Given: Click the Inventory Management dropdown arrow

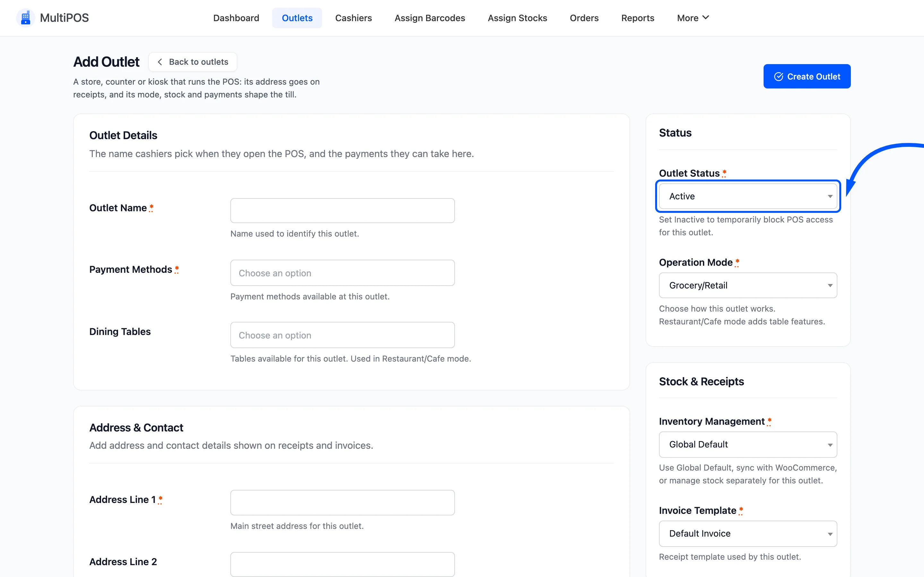Looking at the screenshot, I should 830,445.
